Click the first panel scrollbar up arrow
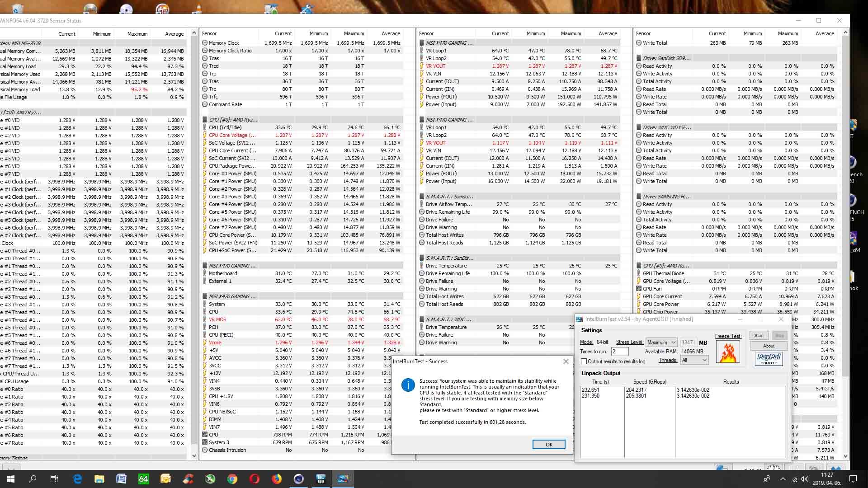Viewport: 868px width, 488px height. 194,33
